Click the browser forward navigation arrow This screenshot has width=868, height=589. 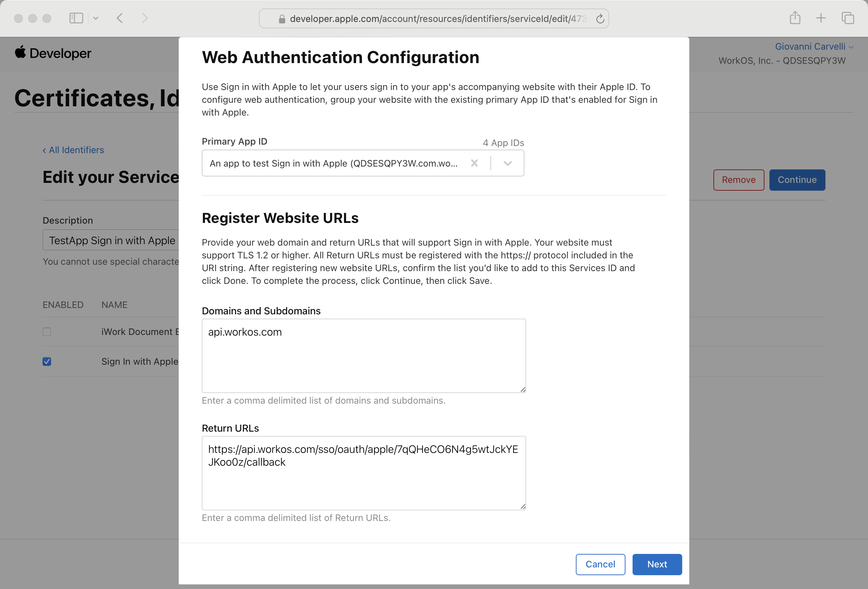tap(145, 18)
